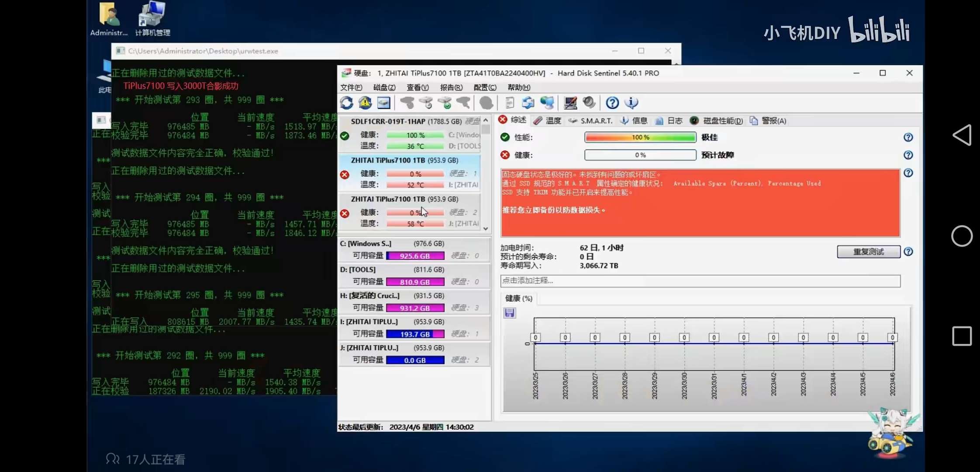Click the 重复测试 button
The width and height of the screenshot is (980, 472).
(869, 252)
